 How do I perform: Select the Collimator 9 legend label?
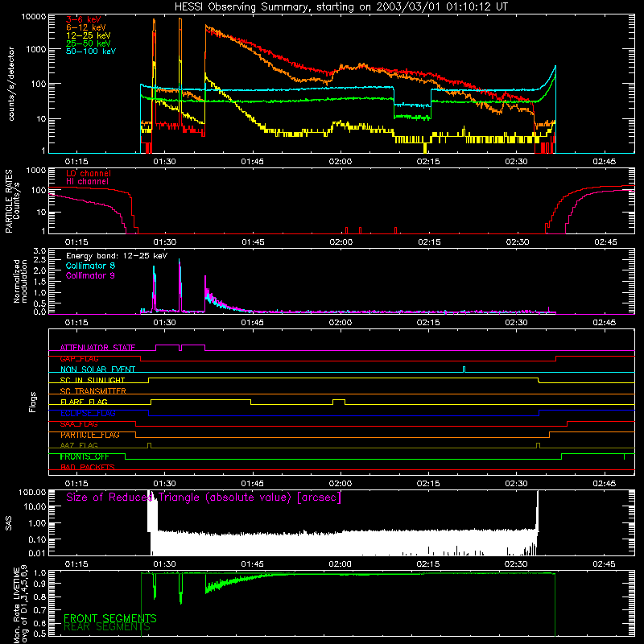coord(90,275)
